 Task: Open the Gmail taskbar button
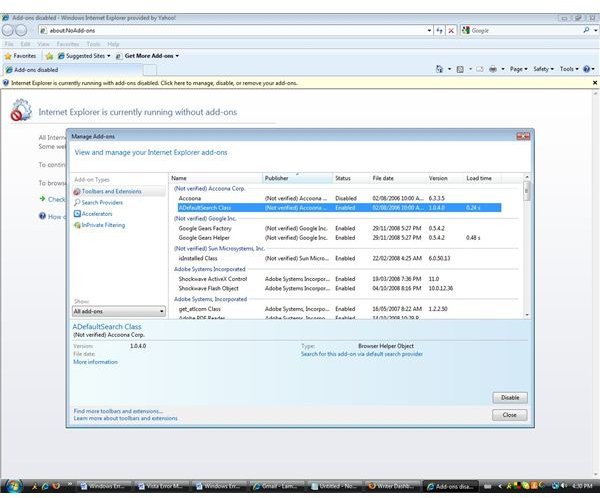[x=276, y=486]
